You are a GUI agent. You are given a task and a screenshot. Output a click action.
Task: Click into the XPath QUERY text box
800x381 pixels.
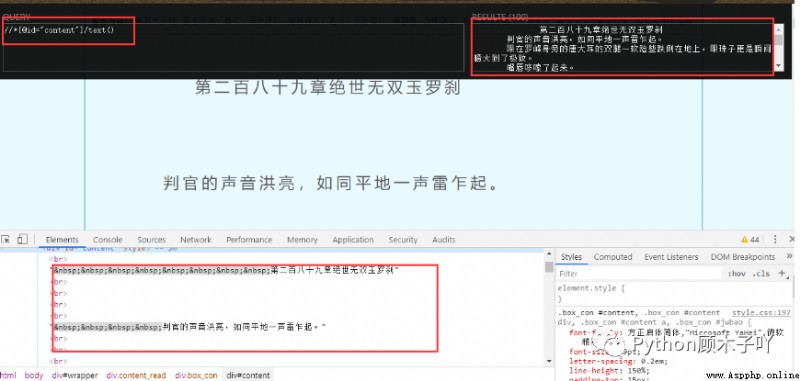coord(233,47)
